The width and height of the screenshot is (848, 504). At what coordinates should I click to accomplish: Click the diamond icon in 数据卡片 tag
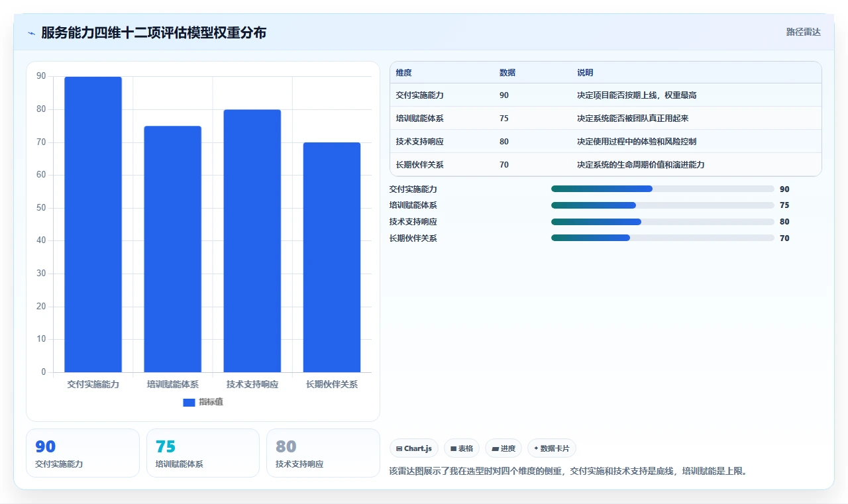(x=536, y=448)
